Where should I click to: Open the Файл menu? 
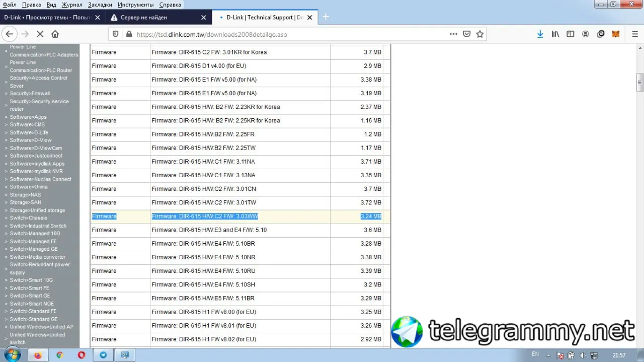pyautogui.click(x=9, y=5)
